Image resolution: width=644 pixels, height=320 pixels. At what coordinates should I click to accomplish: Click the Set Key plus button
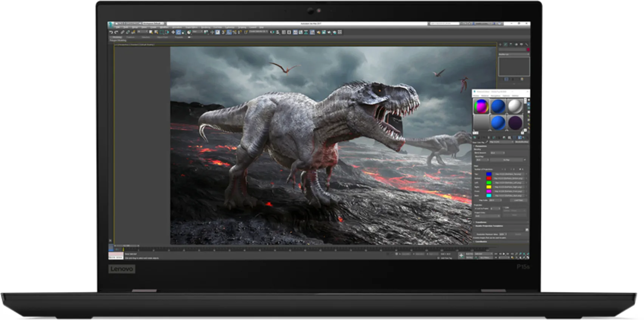click(x=461, y=256)
